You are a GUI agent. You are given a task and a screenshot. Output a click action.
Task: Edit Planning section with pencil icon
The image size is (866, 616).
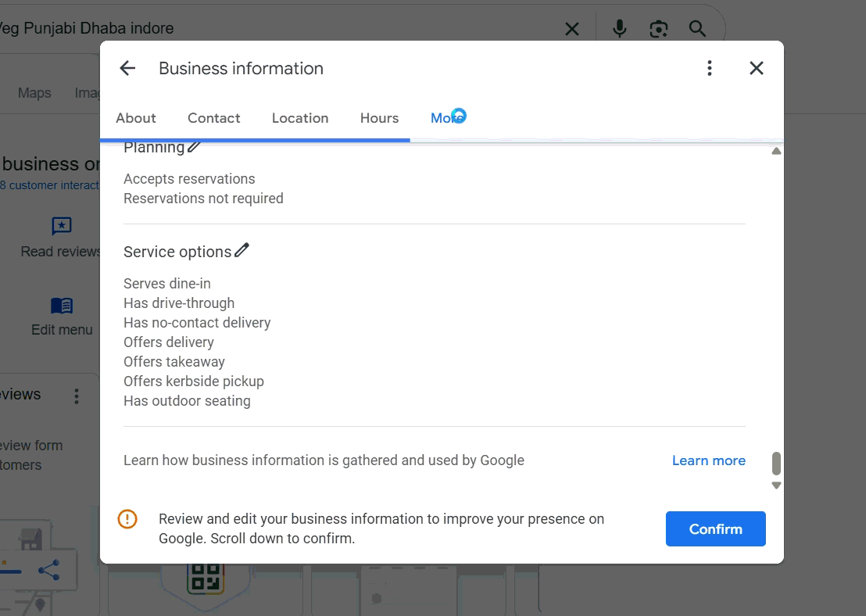pyautogui.click(x=194, y=146)
